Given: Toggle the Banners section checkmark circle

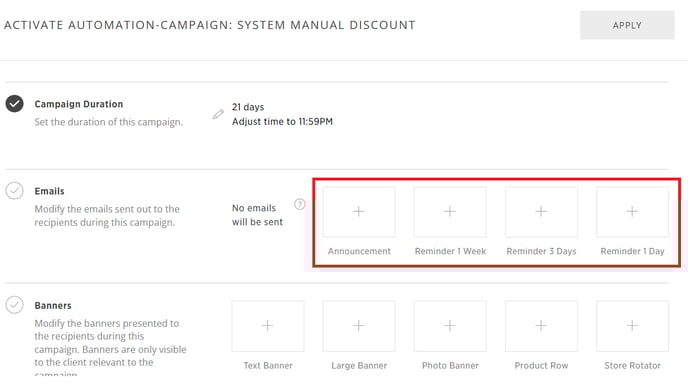Looking at the screenshot, I should coord(14,305).
